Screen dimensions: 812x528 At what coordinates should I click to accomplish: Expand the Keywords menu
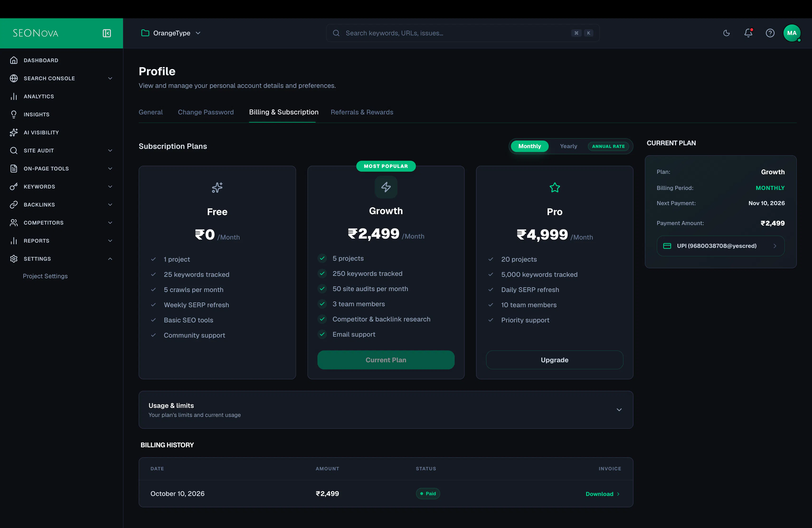tap(61, 187)
